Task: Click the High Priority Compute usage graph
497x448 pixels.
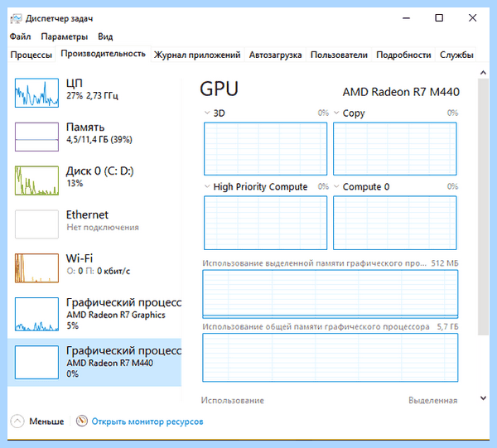Action: point(265,223)
